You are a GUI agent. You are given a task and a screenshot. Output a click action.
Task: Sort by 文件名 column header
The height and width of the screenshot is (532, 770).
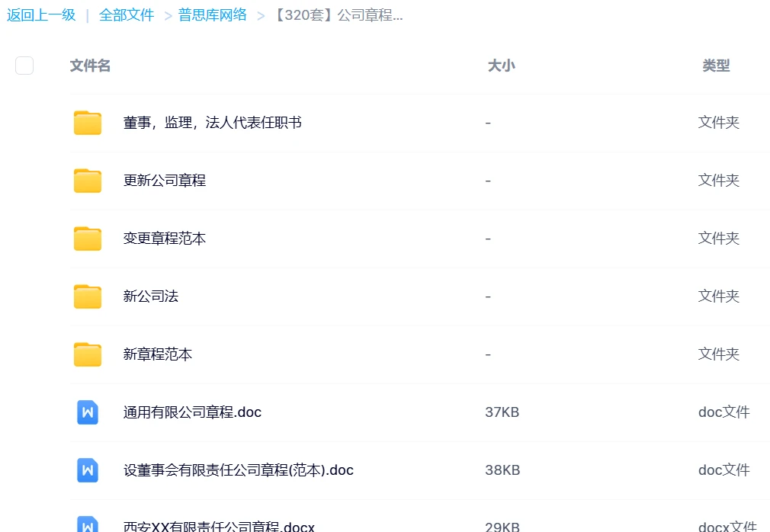[90, 66]
